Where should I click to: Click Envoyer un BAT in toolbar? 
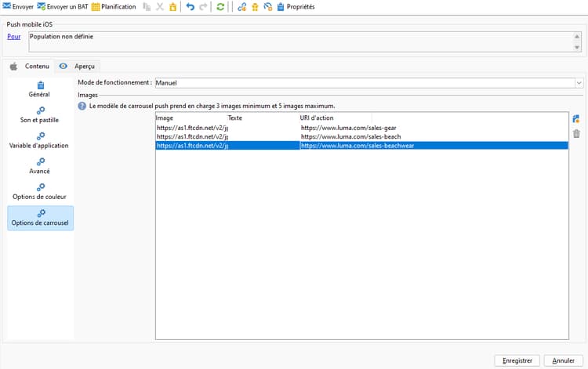click(x=62, y=6)
